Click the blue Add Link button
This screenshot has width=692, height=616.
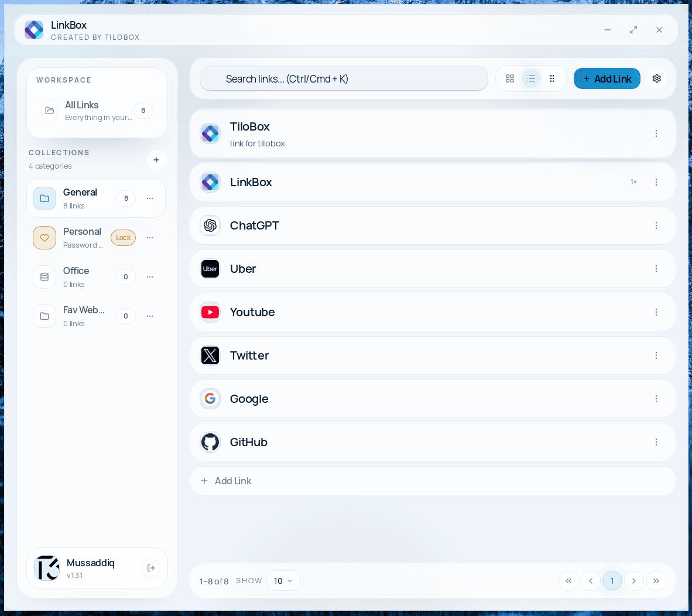pyautogui.click(x=607, y=78)
